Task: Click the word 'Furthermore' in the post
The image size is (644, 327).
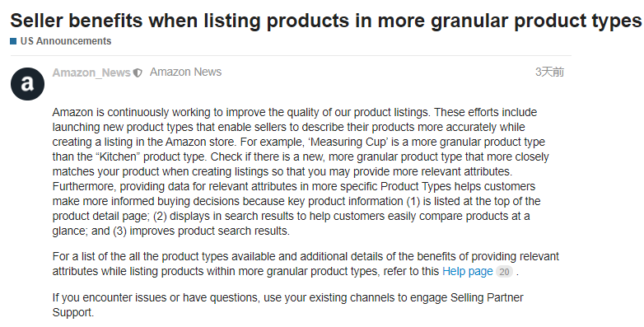Action: point(85,186)
